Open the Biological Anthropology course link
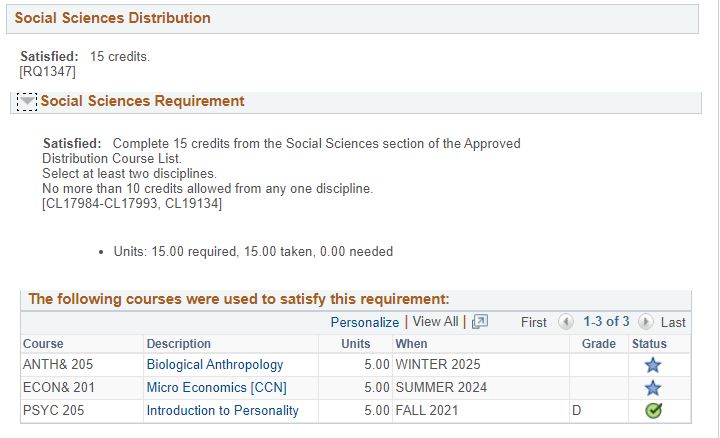Viewport: 720px width, 438px height. 215,365
